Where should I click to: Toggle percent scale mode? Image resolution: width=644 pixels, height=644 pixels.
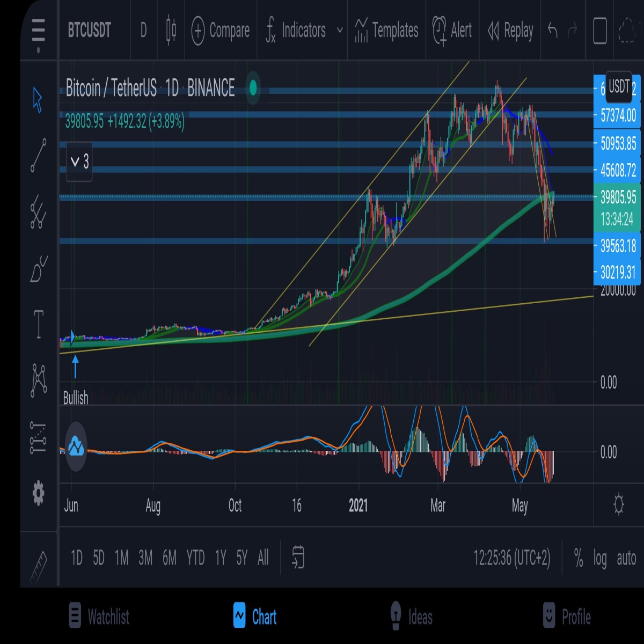[x=579, y=558]
